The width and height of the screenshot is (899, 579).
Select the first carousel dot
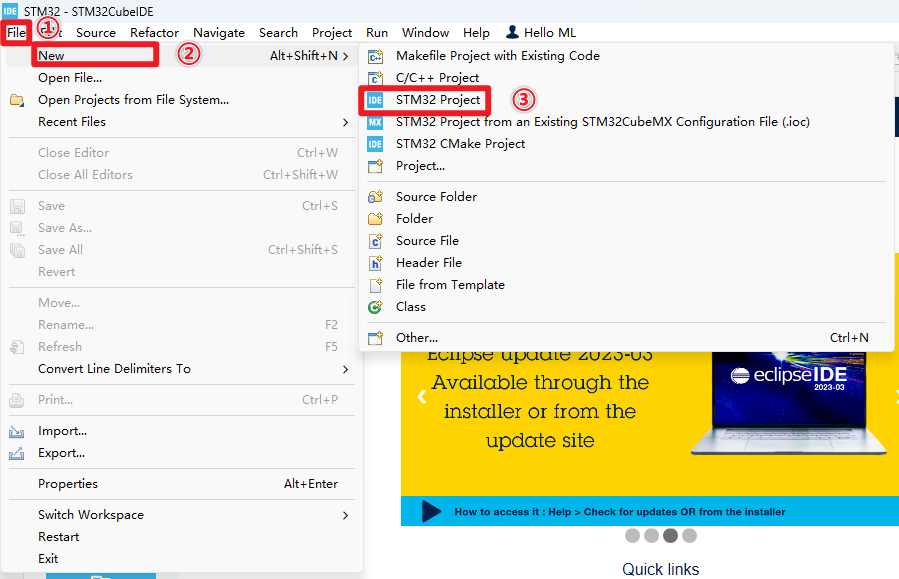632,535
